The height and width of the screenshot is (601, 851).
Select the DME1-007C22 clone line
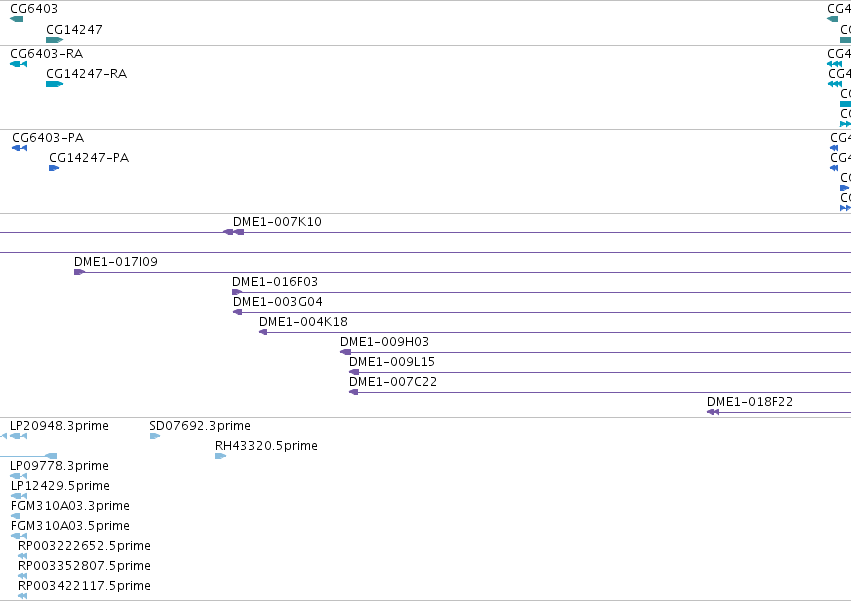point(600,392)
